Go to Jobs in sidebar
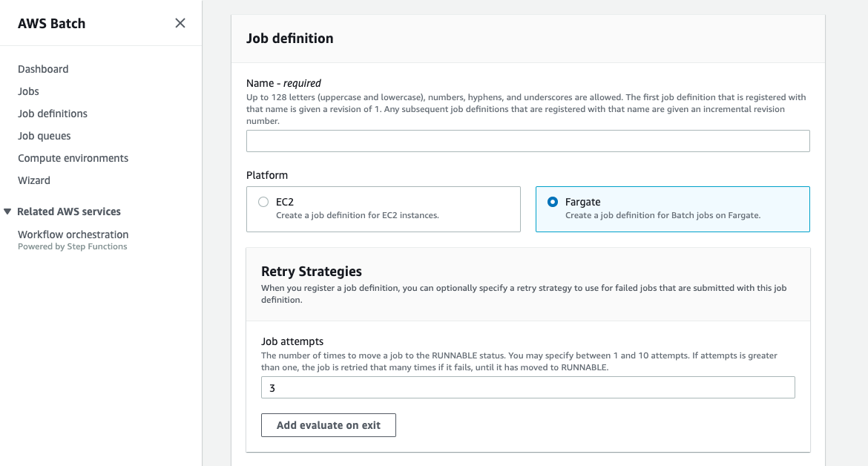 coord(29,91)
